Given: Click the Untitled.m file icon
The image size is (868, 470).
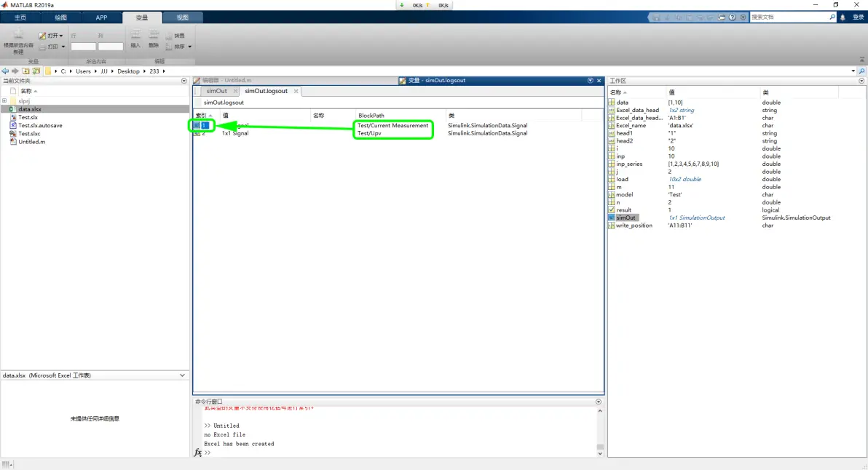Looking at the screenshot, I should tap(13, 142).
